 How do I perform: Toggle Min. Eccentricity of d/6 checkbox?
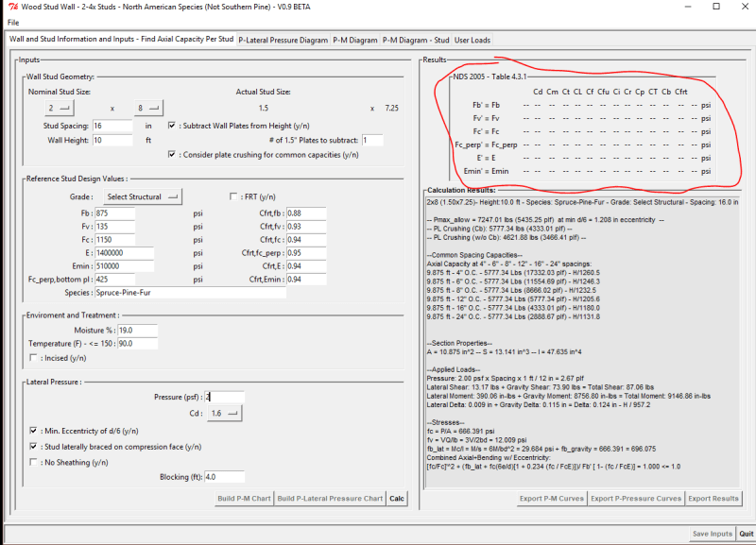point(33,431)
